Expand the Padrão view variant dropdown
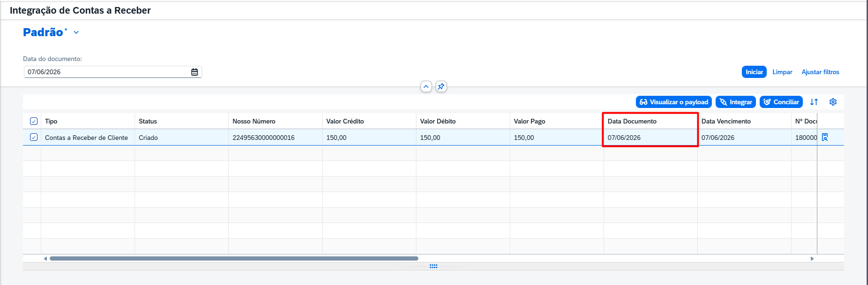The height and width of the screenshot is (285, 868). coord(76,32)
